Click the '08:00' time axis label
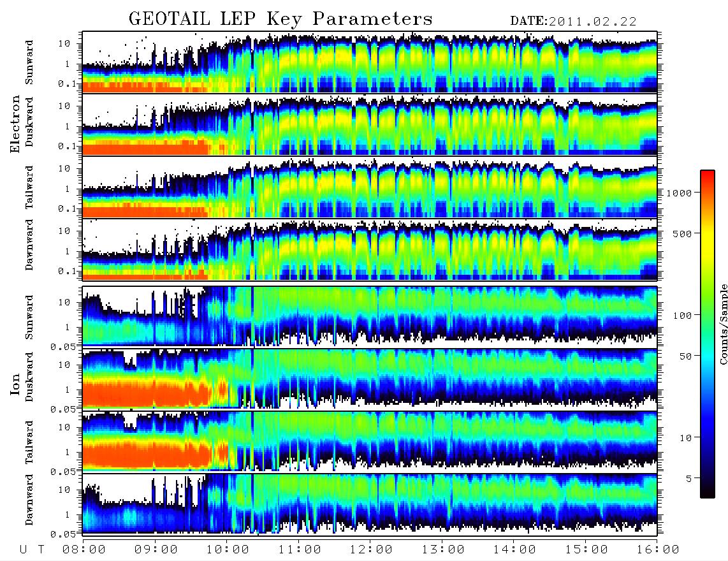The height and width of the screenshot is (561, 728). click(x=84, y=550)
